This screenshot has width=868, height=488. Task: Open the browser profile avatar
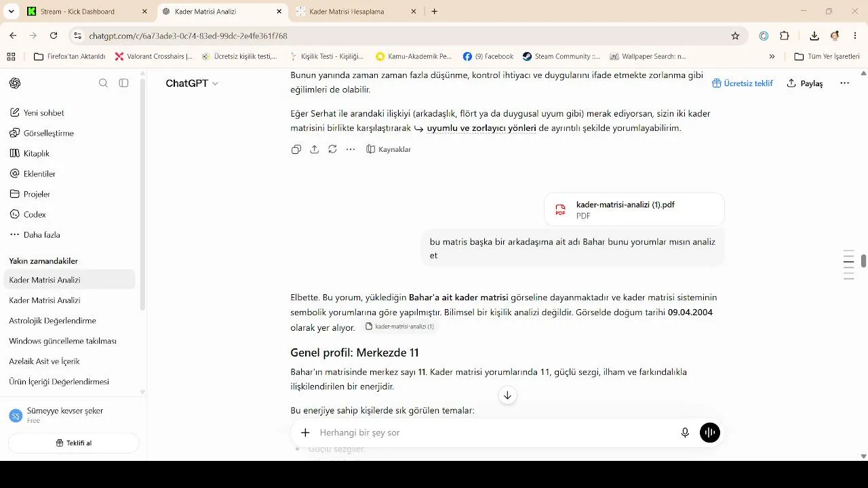(835, 36)
